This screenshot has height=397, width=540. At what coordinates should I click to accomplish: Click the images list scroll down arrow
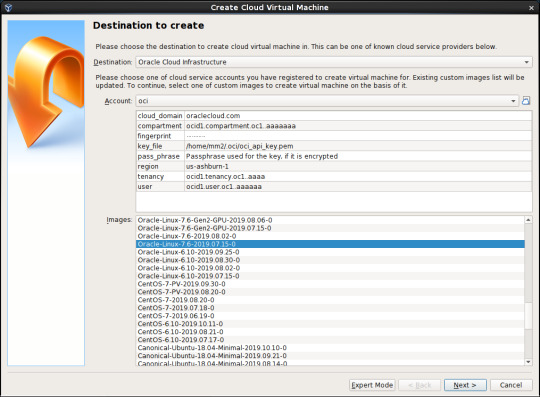point(528,362)
